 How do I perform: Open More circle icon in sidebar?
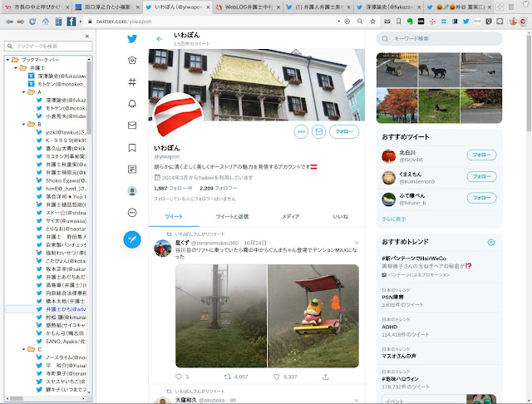point(132,213)
